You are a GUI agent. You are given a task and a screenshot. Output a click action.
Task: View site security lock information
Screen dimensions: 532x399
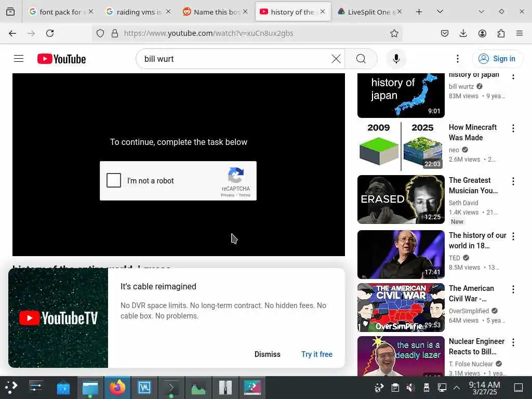coord(115,33)
